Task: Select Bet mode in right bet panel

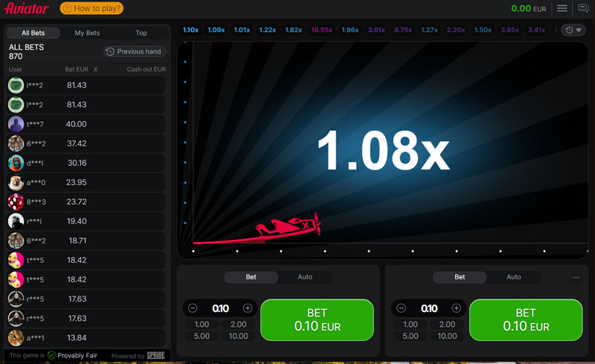Action: (460, 277)
